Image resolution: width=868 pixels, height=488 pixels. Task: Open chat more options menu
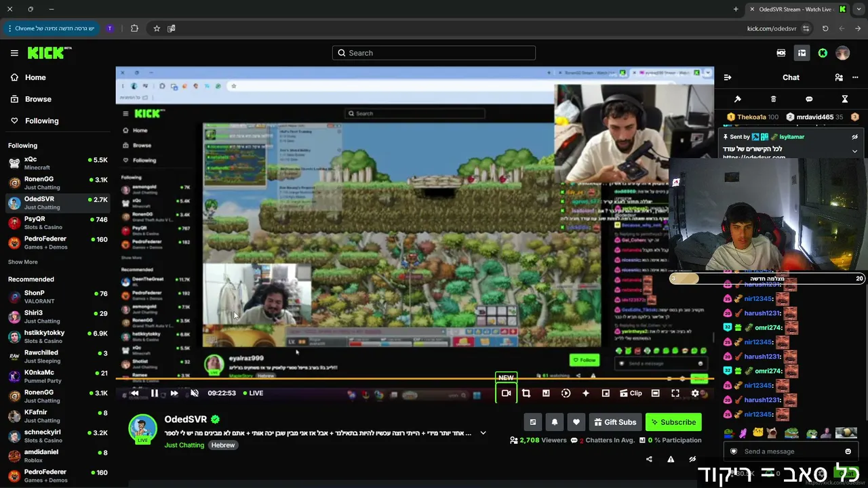point(855,77)
